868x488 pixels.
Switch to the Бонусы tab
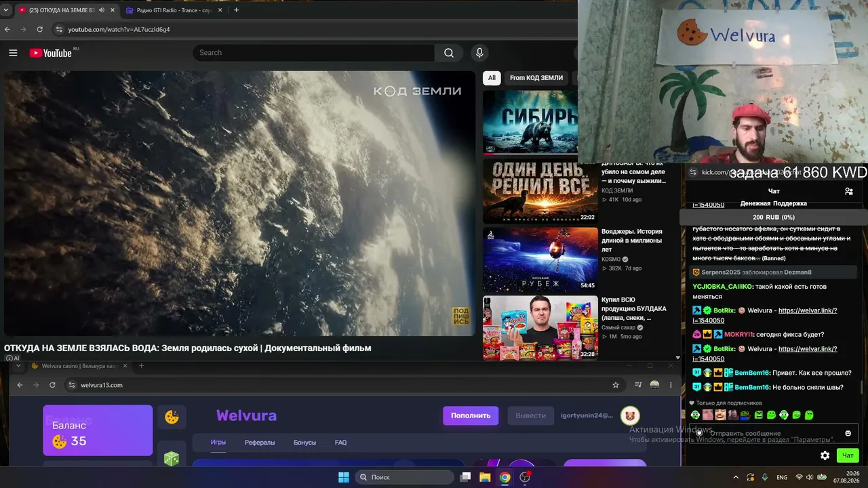(x=304, y=443)
